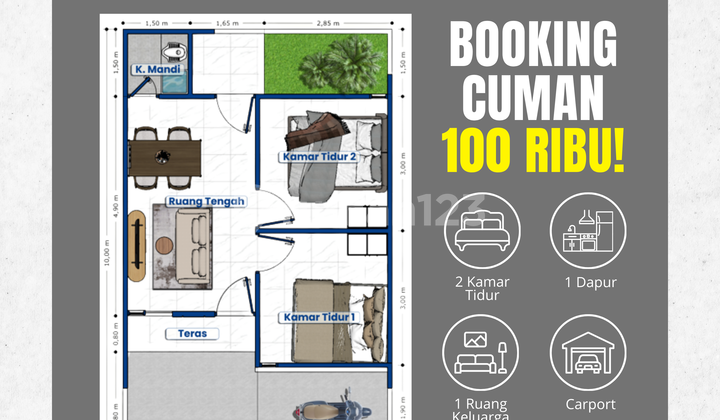Image resolution: width=720 pixels, height=420 pixels.
Task: Click the Kamar Tidur 2 label
Action: [x=319, y=157]
